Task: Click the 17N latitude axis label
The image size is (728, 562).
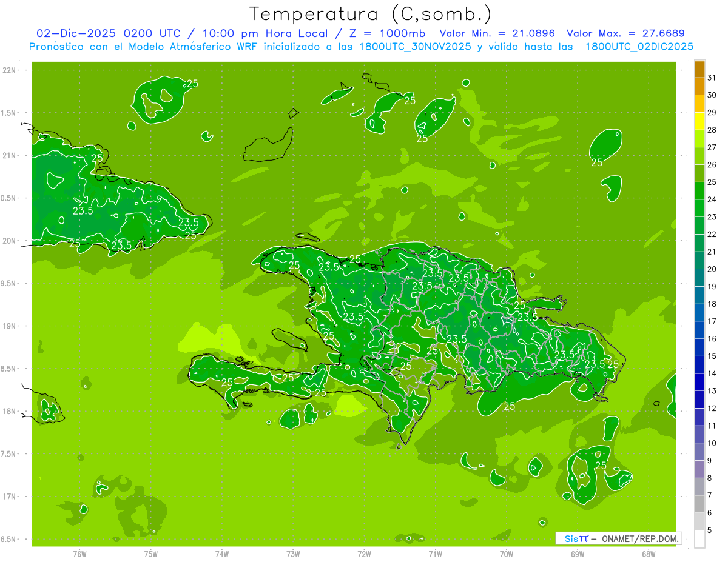Action: click(10, 497)
